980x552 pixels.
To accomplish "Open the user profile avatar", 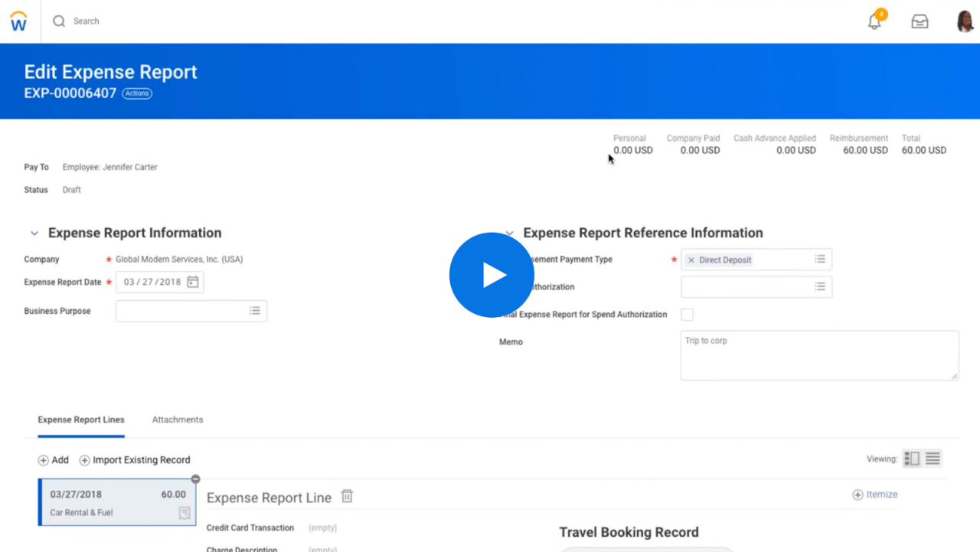I will click(965, 21).
